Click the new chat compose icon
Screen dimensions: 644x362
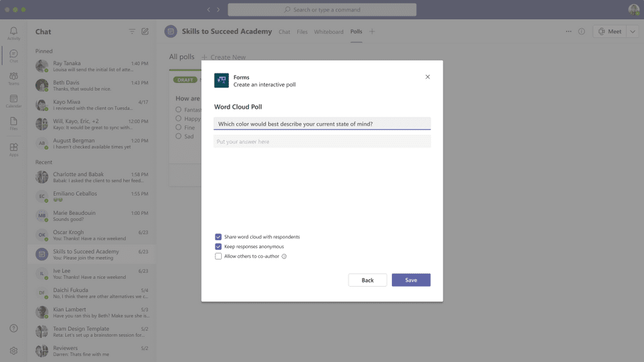[x=145, y=32]
